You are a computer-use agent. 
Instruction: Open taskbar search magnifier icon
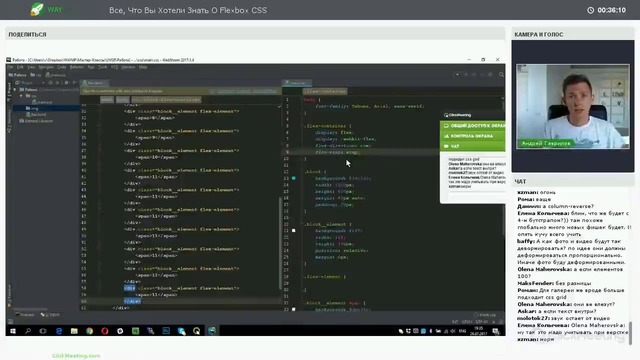(x=28, y=331)
